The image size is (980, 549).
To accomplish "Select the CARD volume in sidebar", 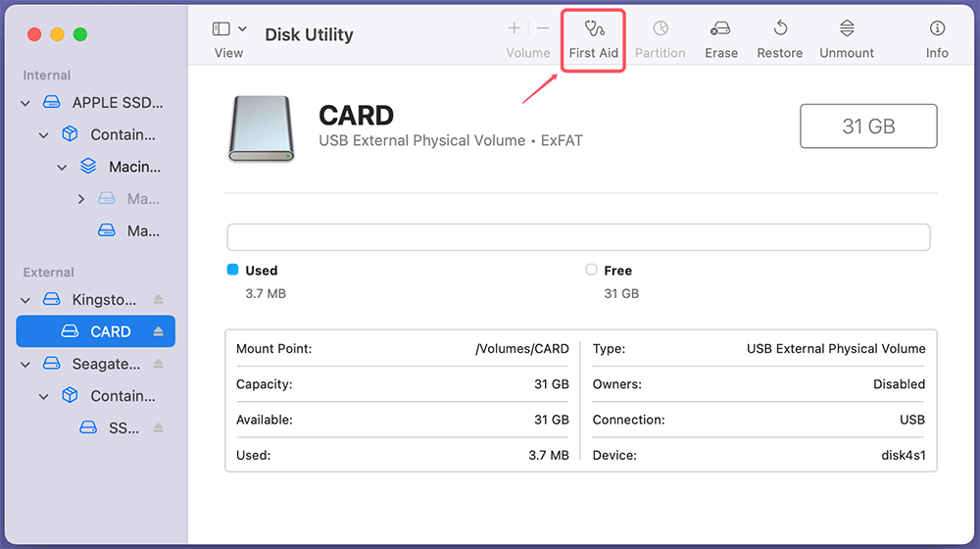I will point(110,331).
